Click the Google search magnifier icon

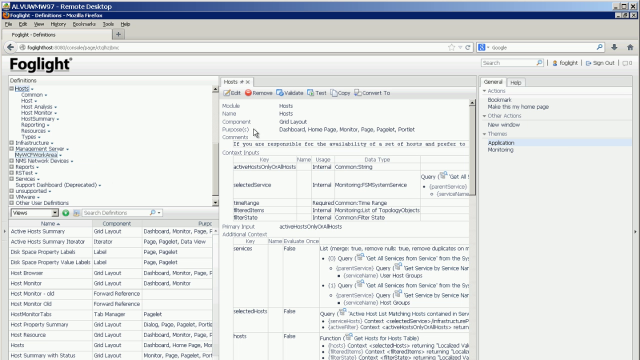[599, 47]
